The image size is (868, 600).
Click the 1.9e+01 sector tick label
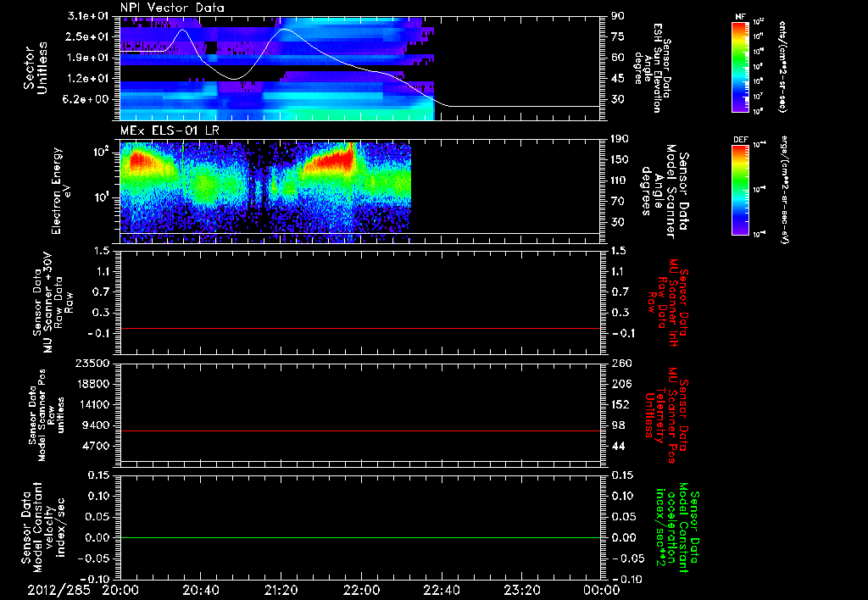[88, 58]
